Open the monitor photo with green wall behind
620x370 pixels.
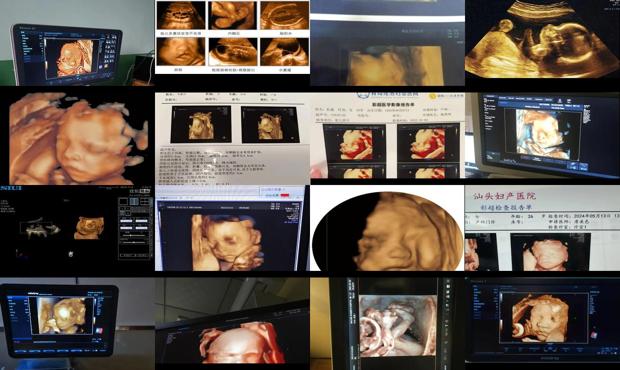77,43
